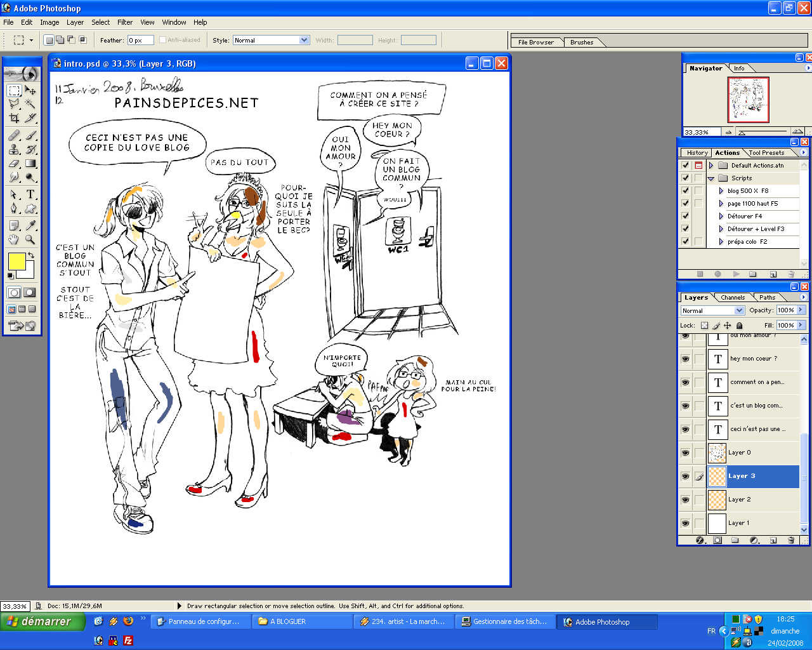Open the Actions panel flyout menu
The height and width of the screenshot is (650, 812).
coord(804,152)
